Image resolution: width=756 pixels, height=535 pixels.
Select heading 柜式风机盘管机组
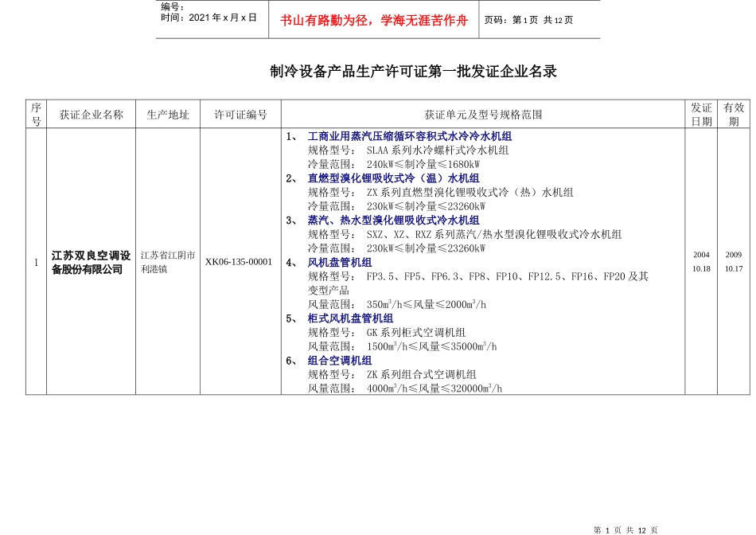click(x=350, y=318)
